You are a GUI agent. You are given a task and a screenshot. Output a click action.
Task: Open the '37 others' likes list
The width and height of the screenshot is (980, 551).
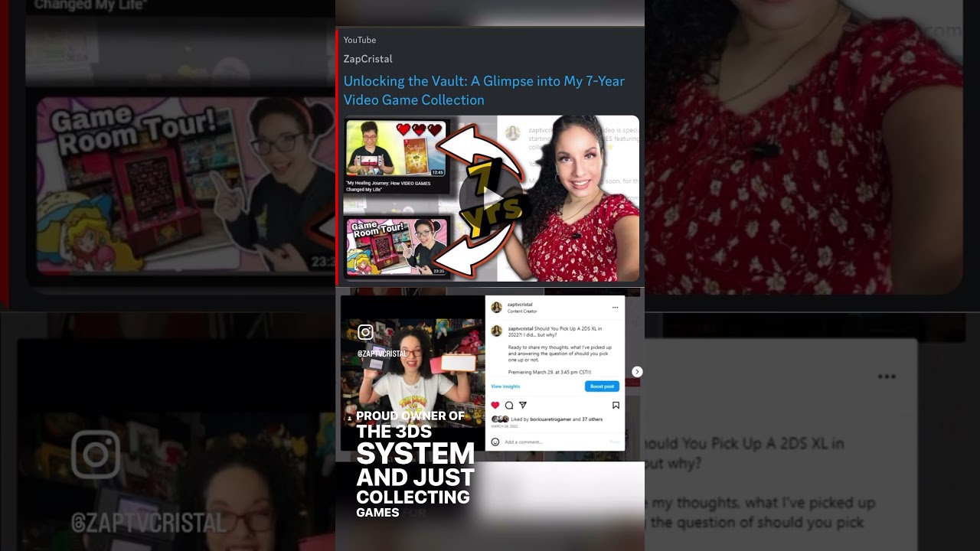[591, 419]
